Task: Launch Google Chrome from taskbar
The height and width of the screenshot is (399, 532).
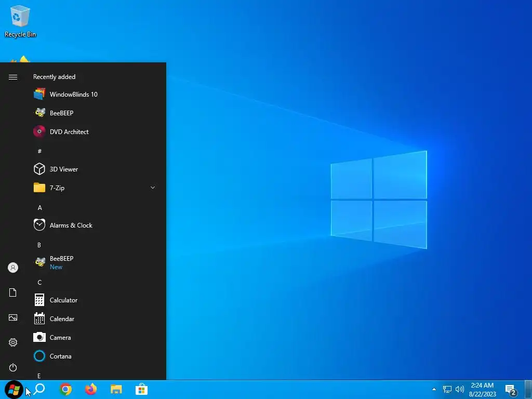Action: (x=65, y=389)
